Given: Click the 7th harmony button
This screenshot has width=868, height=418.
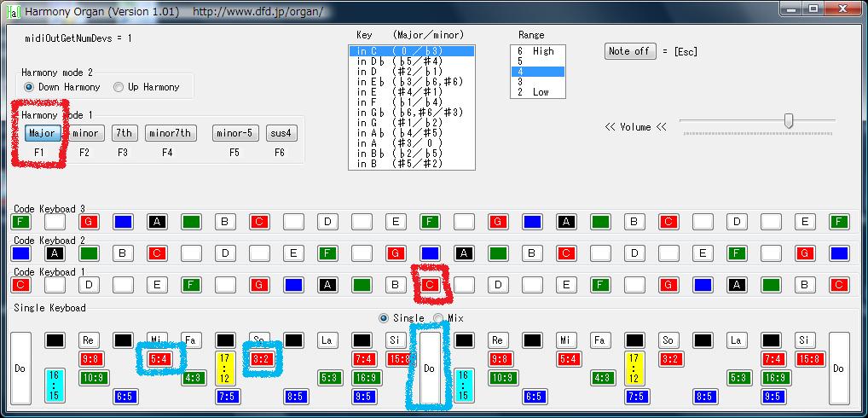Looking at the screenshot, I should point(124,133).
